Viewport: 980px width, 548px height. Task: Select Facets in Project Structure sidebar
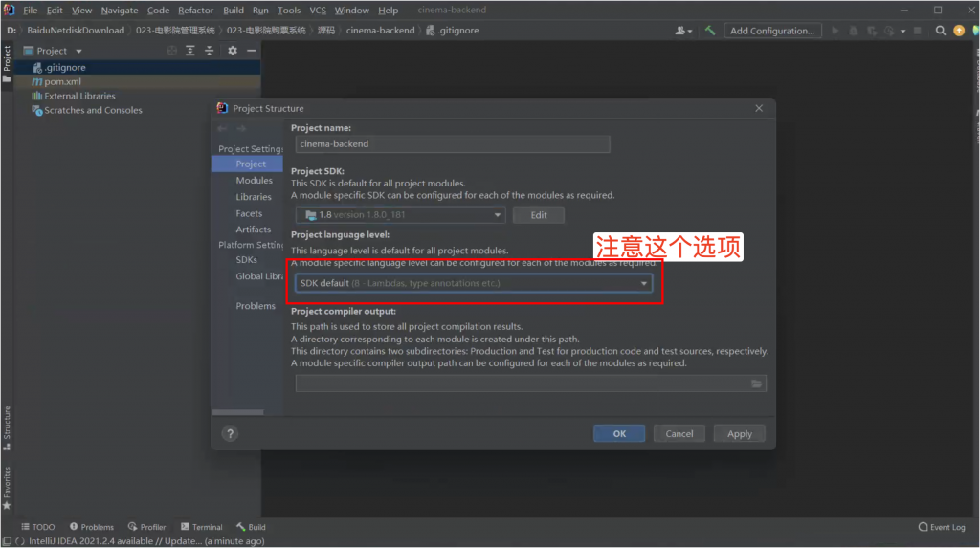tap(248, 213)
